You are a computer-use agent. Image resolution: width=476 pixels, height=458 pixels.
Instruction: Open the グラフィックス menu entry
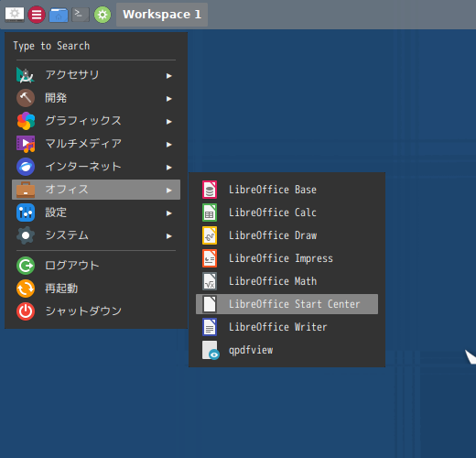pyautogui.click(x=96, y=121)
